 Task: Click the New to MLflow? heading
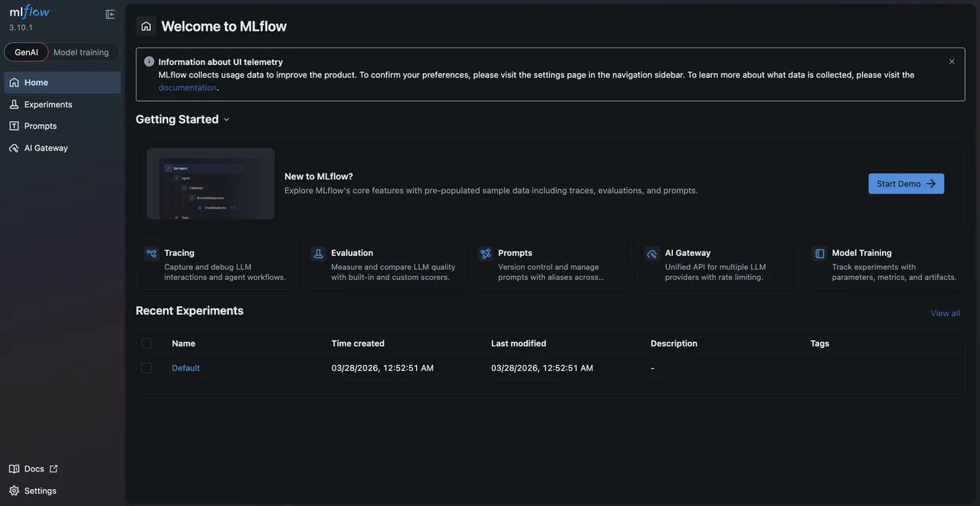coord(319,176)
